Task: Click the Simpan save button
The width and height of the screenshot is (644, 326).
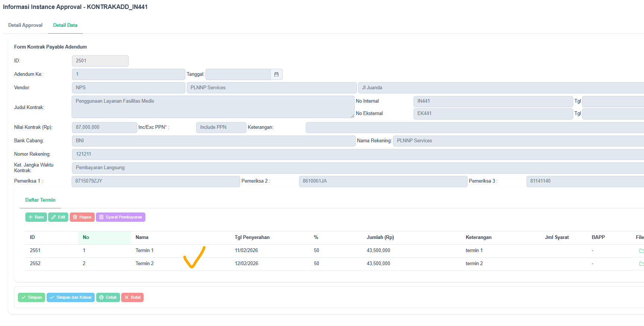Action: coord(31,298)
